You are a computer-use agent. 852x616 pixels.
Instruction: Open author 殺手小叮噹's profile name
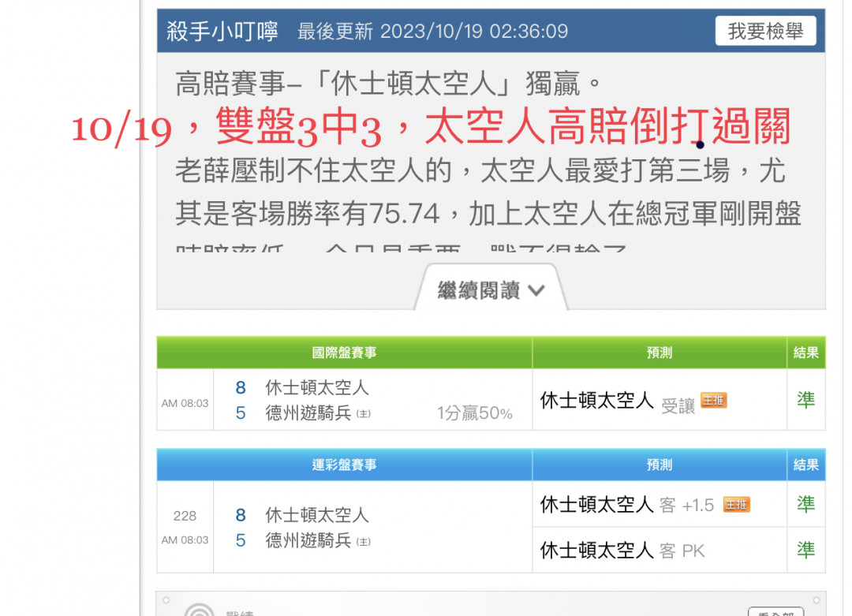tap(222, 32)
